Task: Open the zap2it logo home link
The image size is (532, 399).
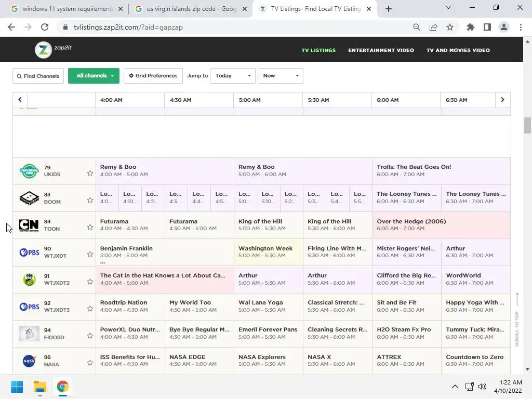Action: click(54, 49)
